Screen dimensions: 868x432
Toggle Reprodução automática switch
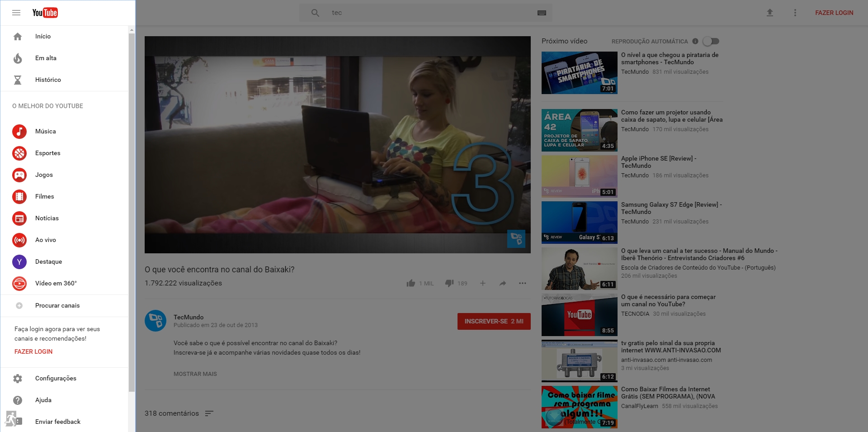[711, 41]
